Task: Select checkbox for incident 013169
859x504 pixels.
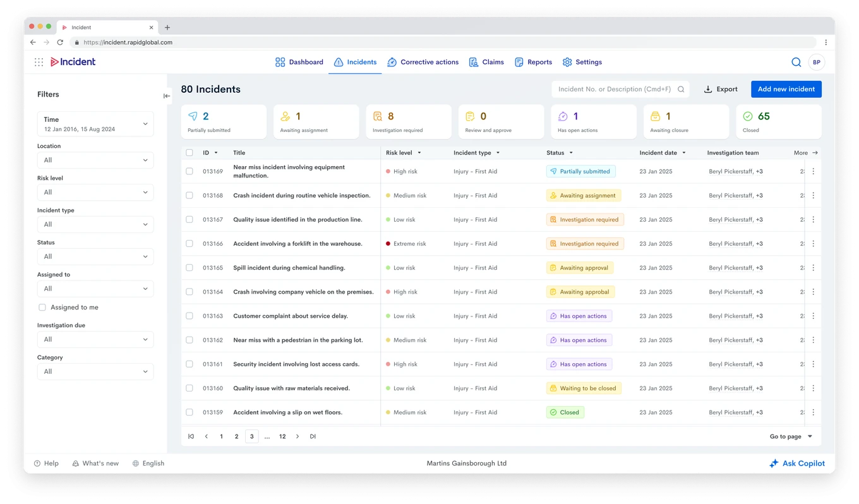Action: (189, 171)
